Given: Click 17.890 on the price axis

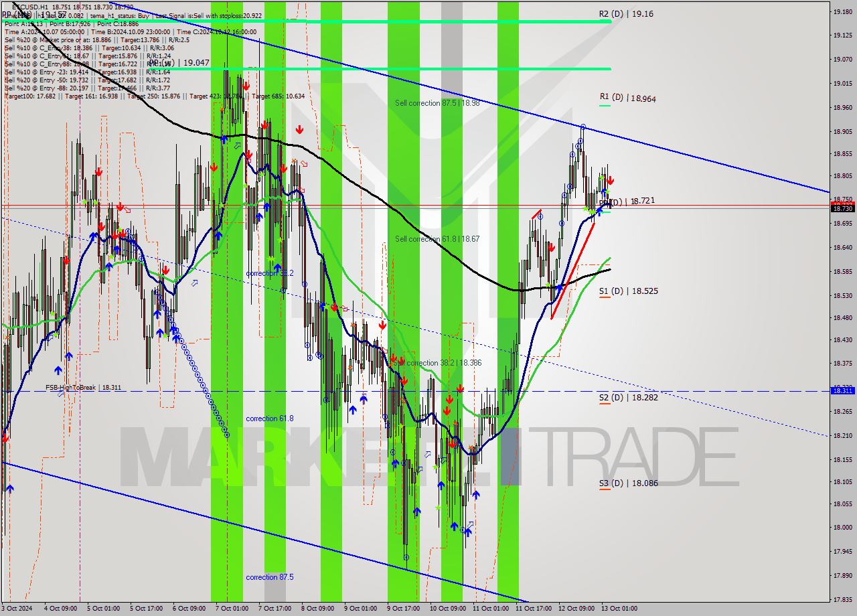Looking at the screenshot, I should (x=842, y=576).
